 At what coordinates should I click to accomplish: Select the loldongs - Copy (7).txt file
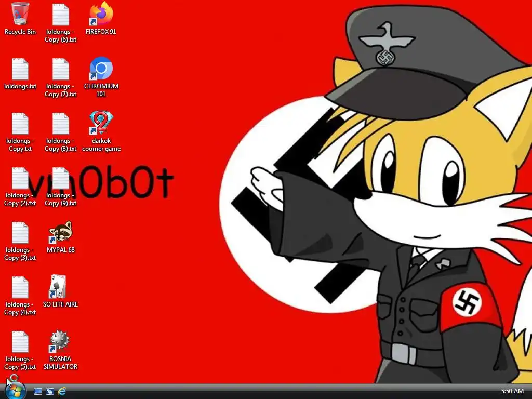(x=60, y=78)
